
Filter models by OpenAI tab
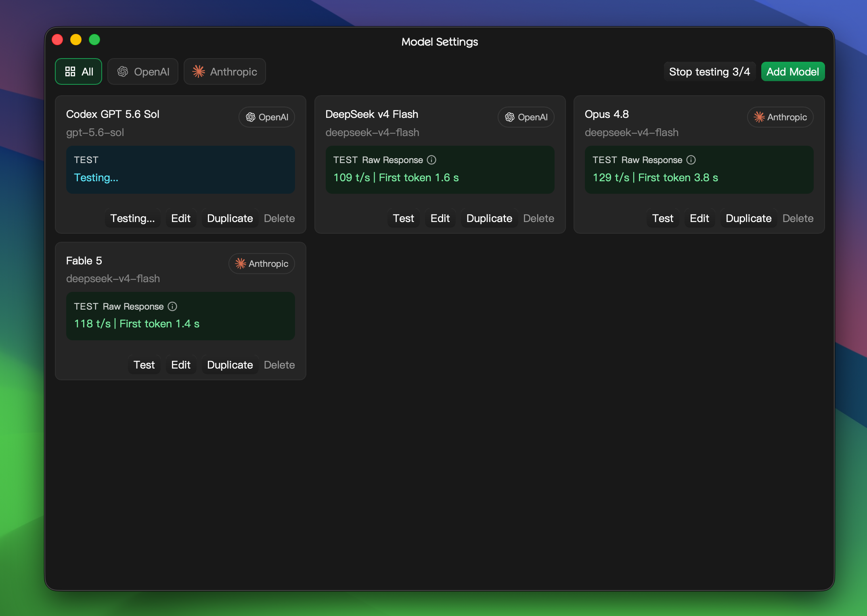click(143, 71)
